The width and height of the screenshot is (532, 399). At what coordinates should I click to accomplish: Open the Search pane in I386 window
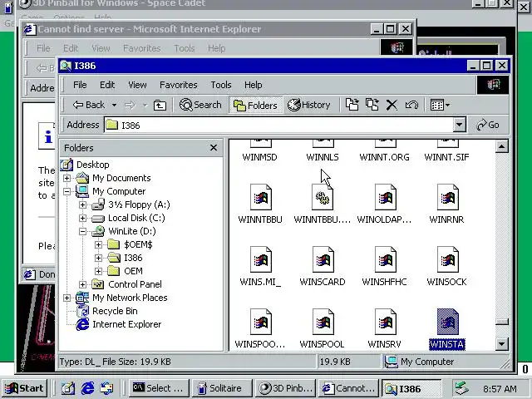(200, 105)
